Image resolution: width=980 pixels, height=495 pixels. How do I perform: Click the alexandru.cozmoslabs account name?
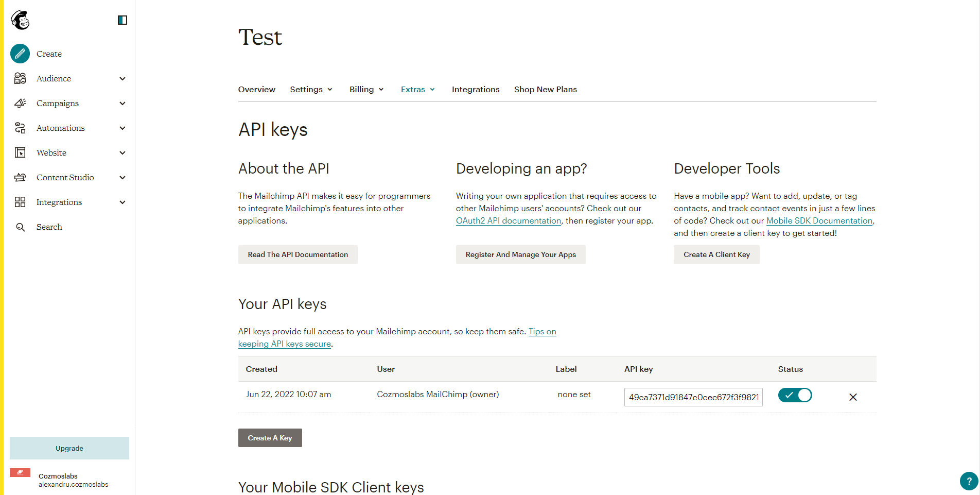click(73, 485)
